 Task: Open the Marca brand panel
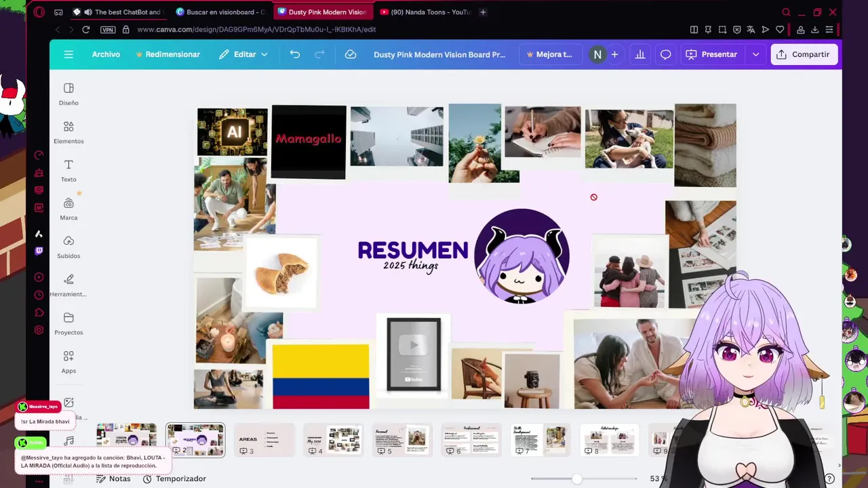click(x=68, y=209)
